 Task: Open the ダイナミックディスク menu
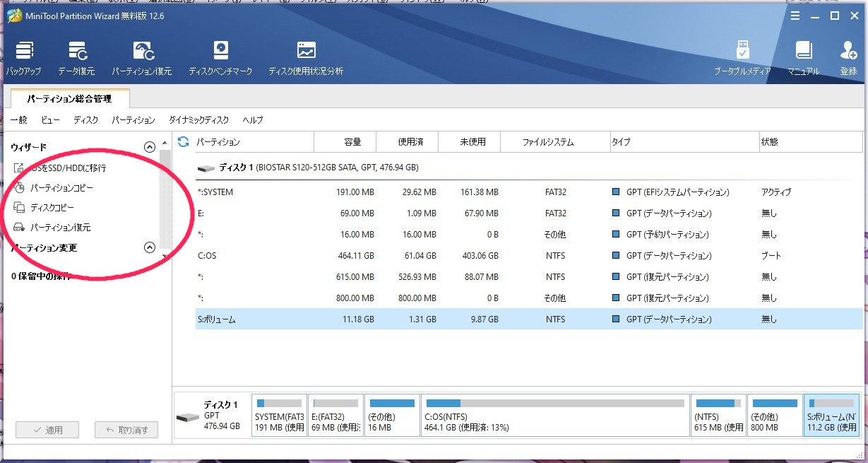[x=198, y=120]
